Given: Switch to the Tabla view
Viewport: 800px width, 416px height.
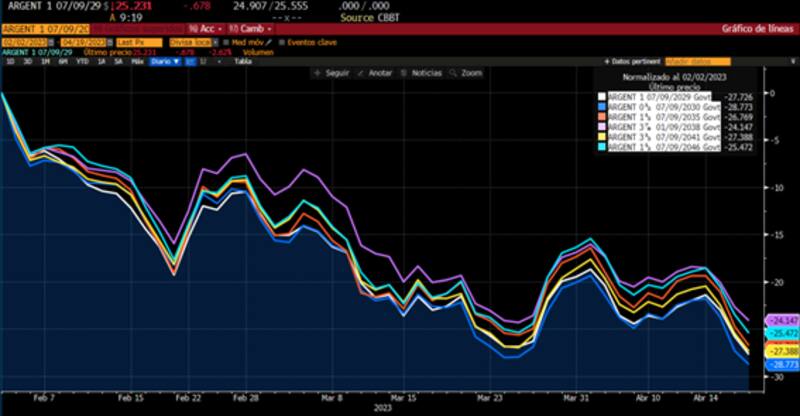Looking at the screenshot, I should tap(242, 61).
